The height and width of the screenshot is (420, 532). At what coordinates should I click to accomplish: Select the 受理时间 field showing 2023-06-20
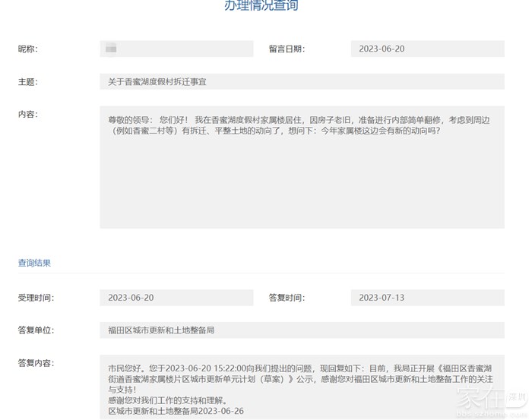coord(176,298)
